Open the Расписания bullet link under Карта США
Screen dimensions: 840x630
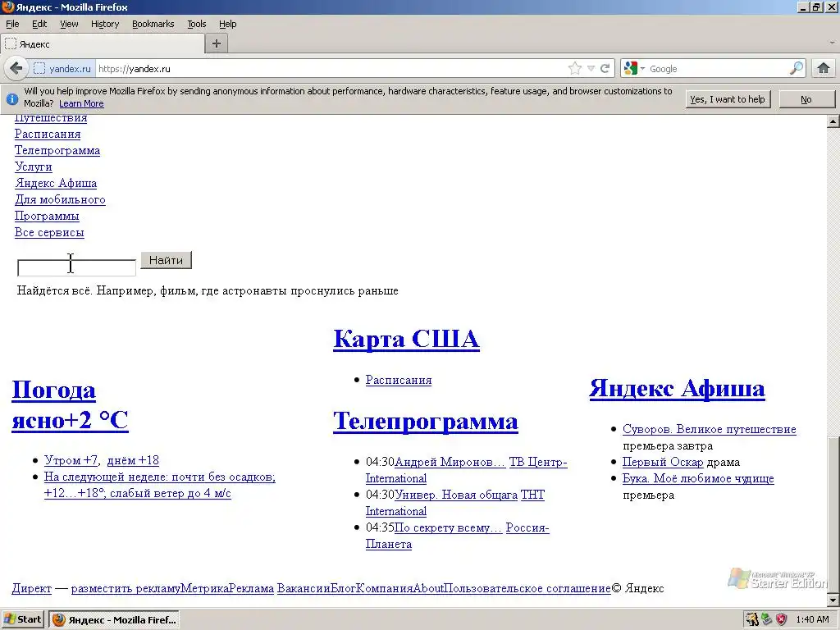coord(399,380)
